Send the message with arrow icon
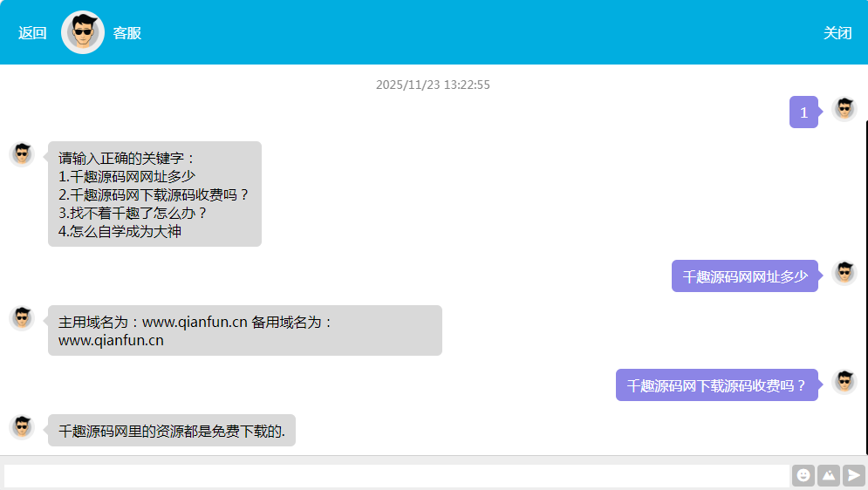The width and height of the screenshot is (868, 490). point(854,475)
